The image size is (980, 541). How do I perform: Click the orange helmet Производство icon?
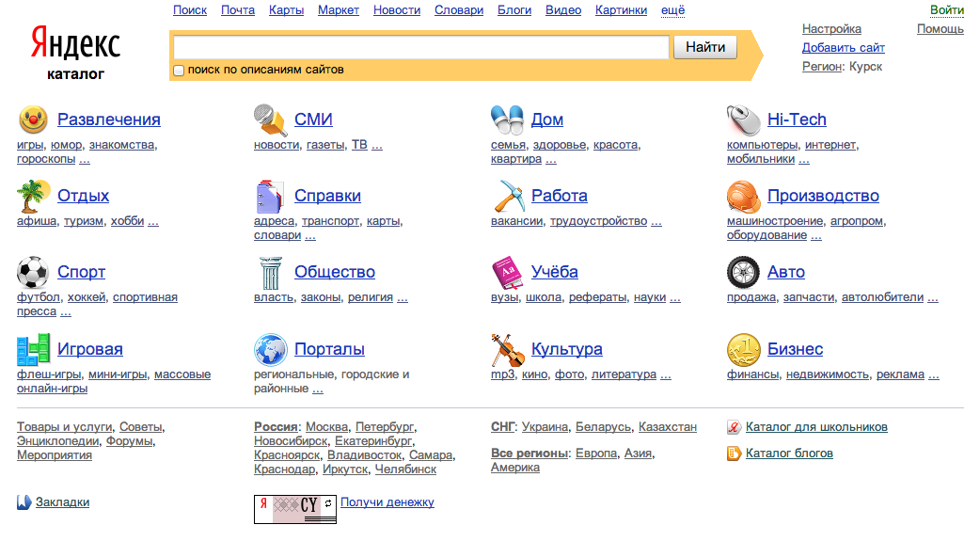[x=743, y=197]
